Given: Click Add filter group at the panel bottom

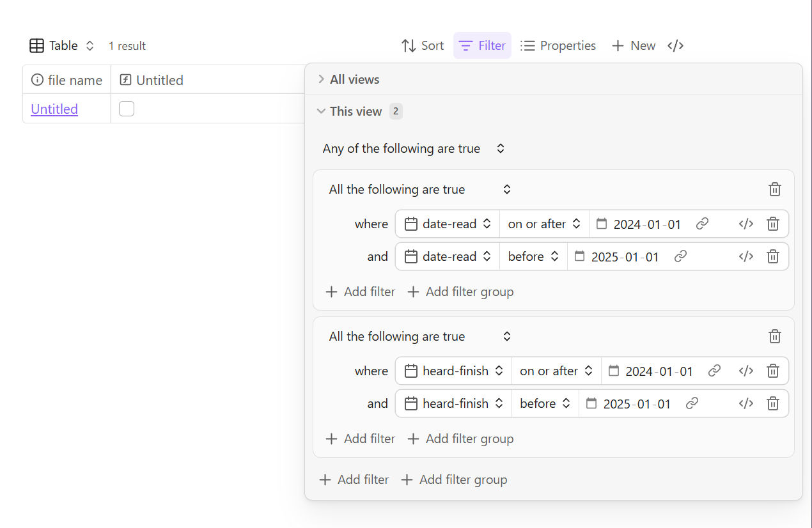Looking at the screenshot, I should (x=454, y=479).
